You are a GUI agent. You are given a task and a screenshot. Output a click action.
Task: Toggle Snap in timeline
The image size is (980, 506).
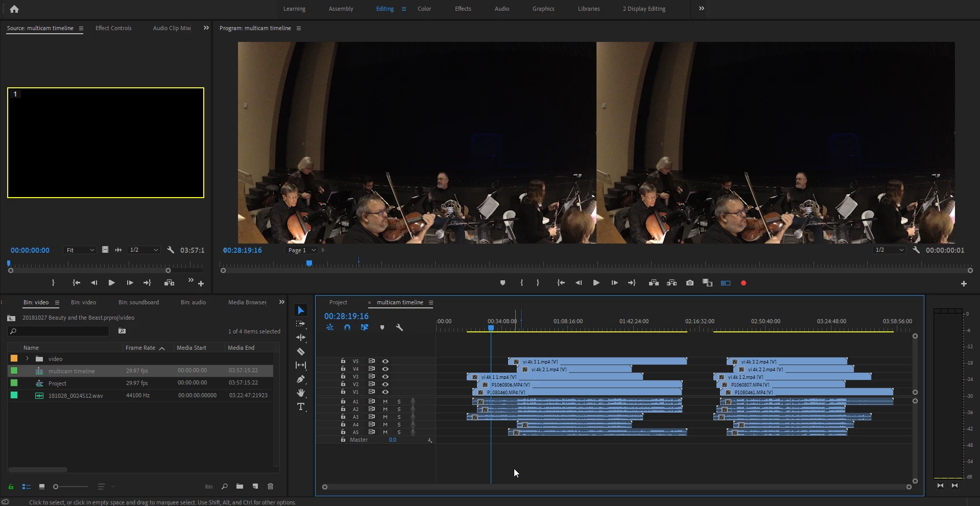(347, 327)
